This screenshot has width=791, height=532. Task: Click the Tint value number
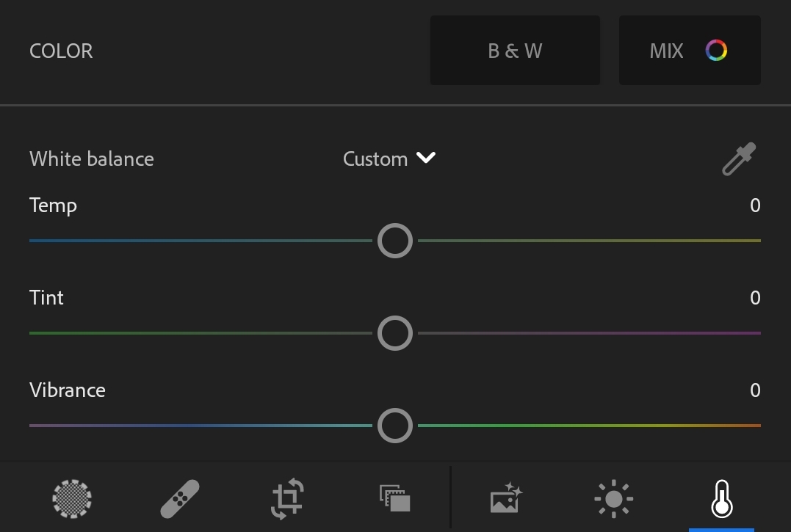755,298
